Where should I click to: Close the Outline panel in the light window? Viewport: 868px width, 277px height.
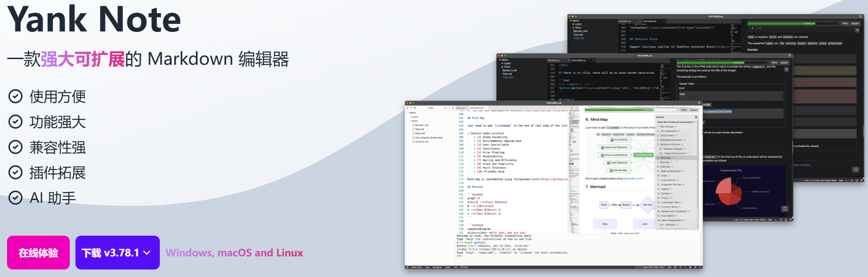pos(696,117)
